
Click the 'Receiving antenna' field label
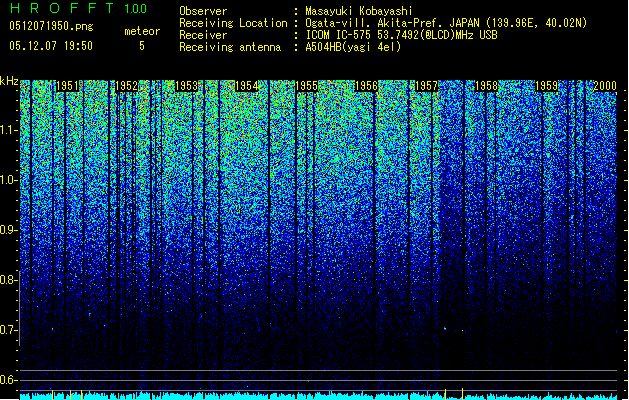(230, 47)
